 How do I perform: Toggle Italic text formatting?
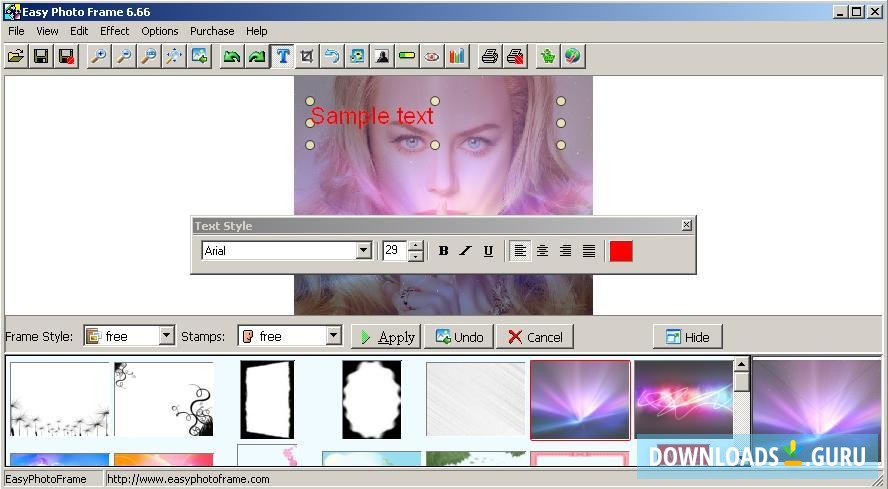point(465,251)
